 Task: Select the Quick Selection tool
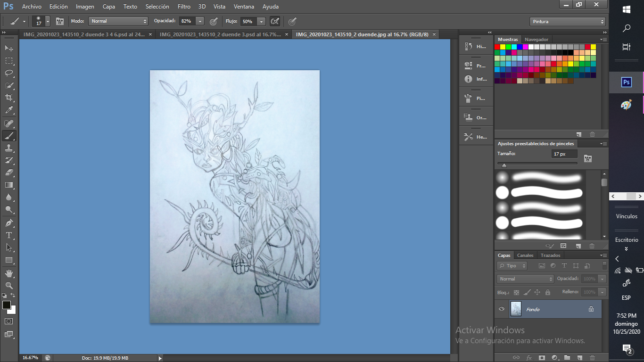9,85
